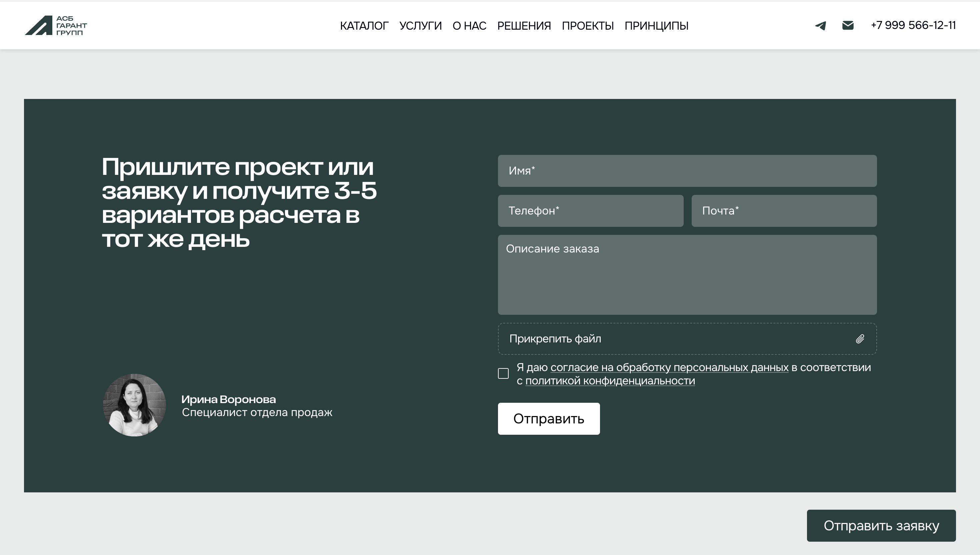Call the +7 999 566-12-11 phone number
The height and width of the screenshot is (555, 980).
(x=913, y=25)
